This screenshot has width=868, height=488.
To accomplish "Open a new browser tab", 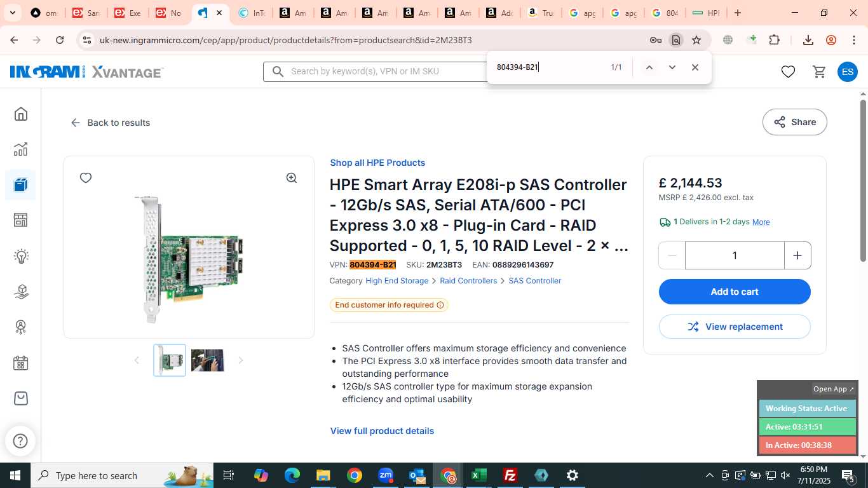I will 737,13.
